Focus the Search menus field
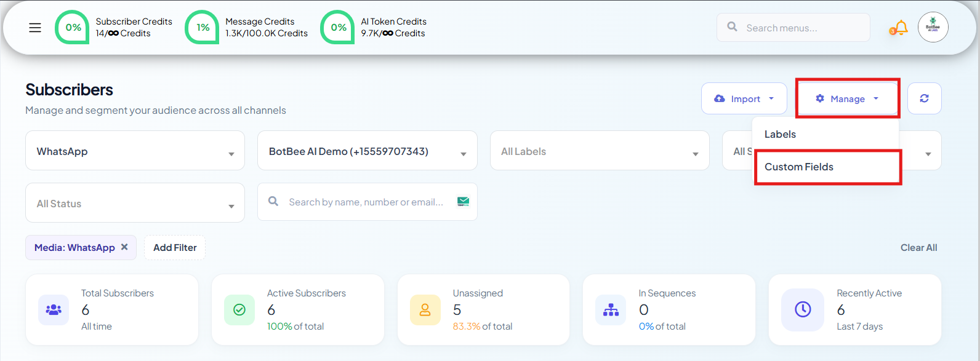980x361 pixels. point(793,28)
